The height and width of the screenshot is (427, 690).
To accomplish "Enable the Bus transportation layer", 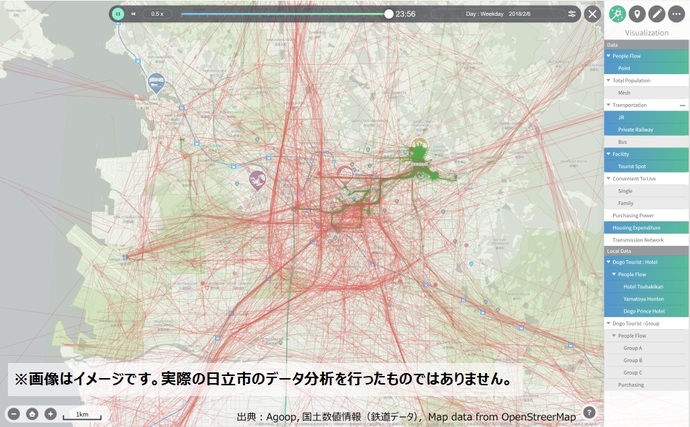I will (646, 142).
